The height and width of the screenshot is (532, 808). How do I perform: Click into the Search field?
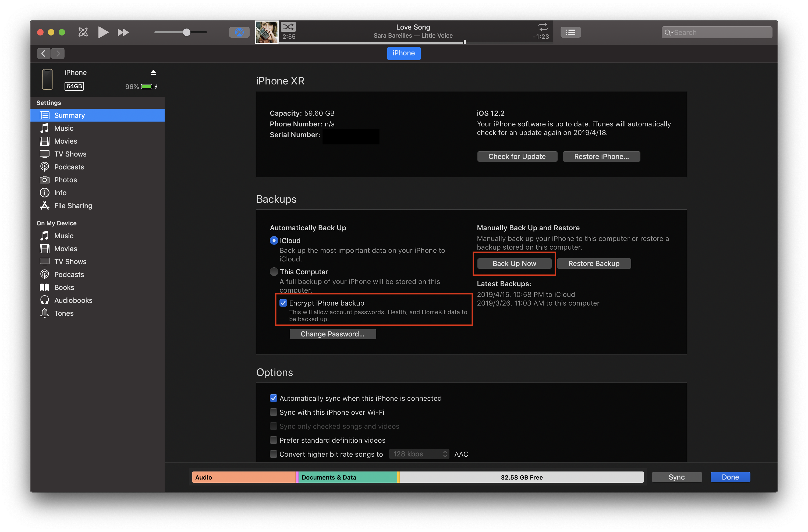click(x=717, y=33)
